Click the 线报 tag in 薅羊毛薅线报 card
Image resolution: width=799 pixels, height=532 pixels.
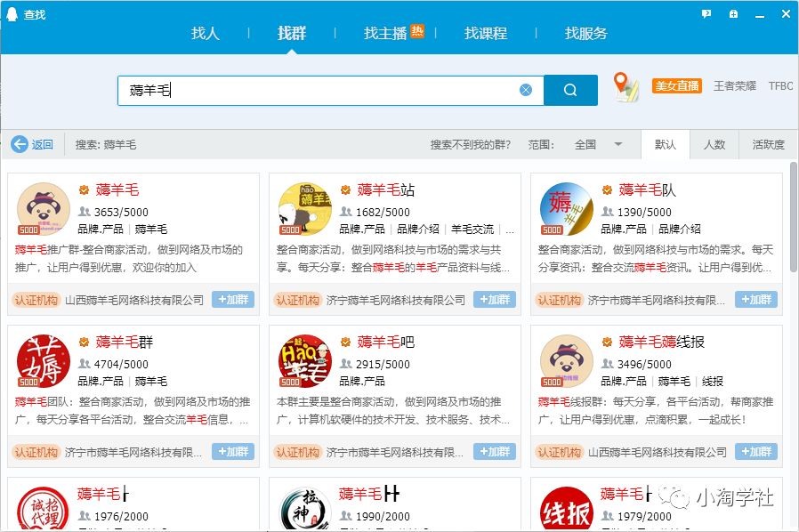(713, 381)
